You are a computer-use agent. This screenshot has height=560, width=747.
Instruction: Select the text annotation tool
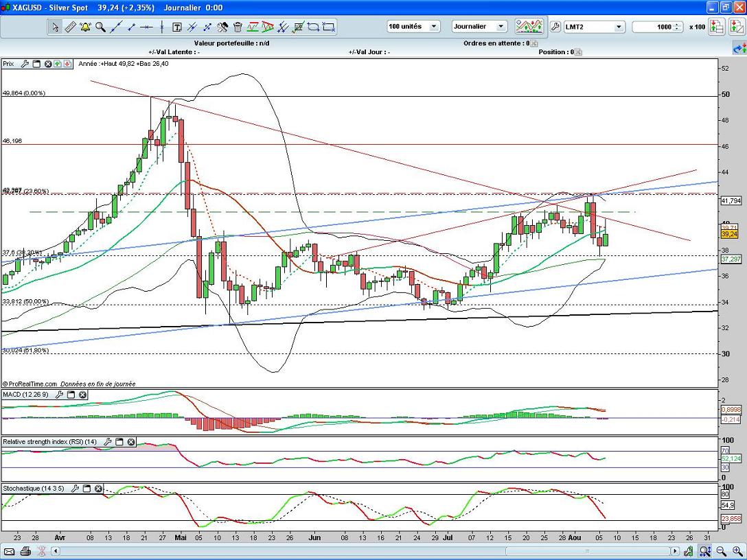tap(176, 27)
